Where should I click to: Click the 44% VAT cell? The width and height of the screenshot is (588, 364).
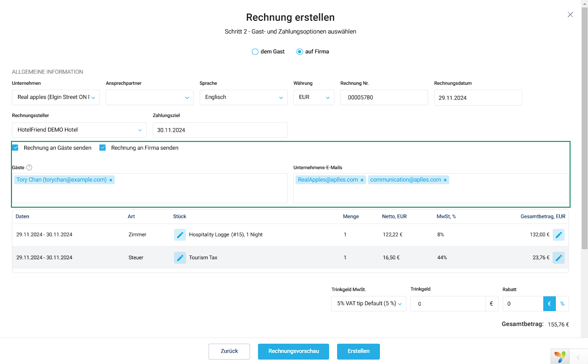(442, 258)
